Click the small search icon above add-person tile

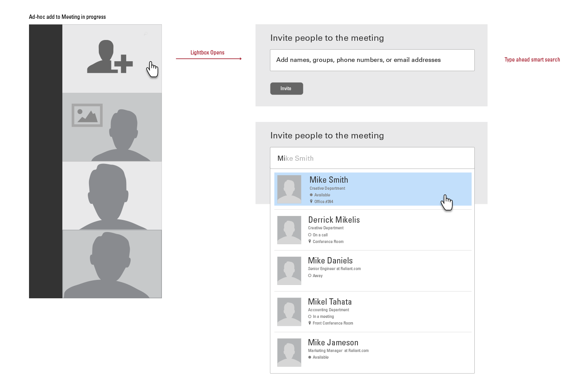point(145,34)
